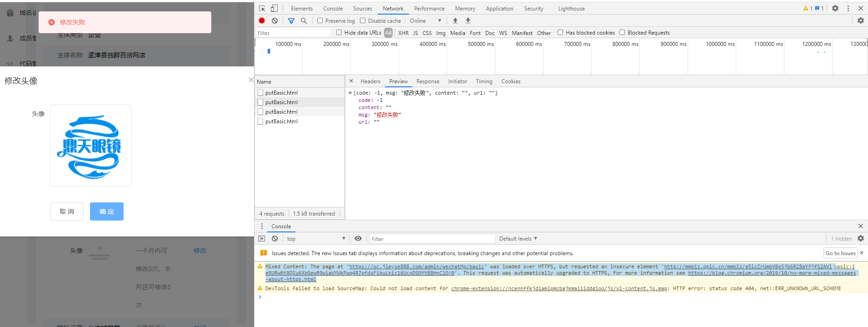The height and width of the screenshot is (327, 868).
Task: Filter network by JS type
Action: point(415,33)
